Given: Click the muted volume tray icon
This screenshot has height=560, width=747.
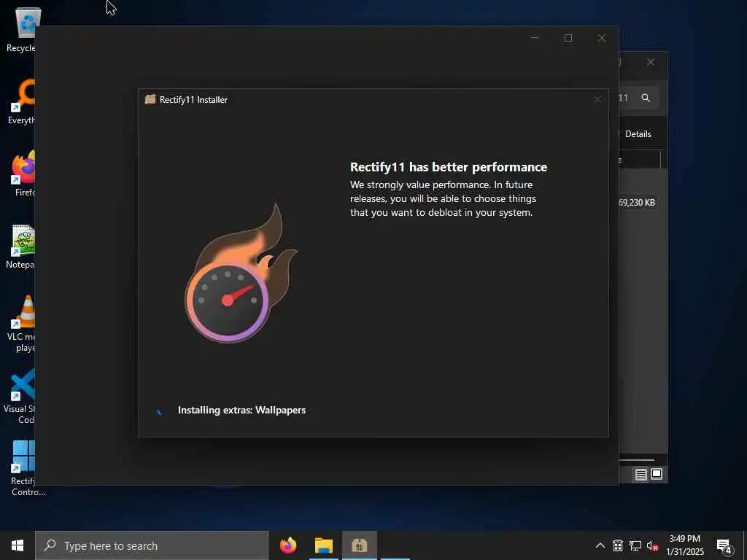Looking at the screenshot, I should click(652, 545).
